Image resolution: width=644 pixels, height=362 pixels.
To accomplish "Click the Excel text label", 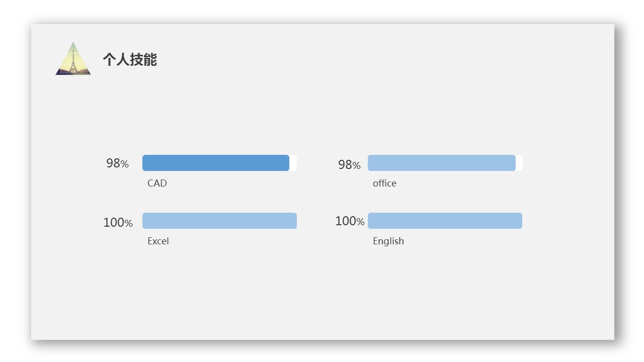I will point(158,241).
